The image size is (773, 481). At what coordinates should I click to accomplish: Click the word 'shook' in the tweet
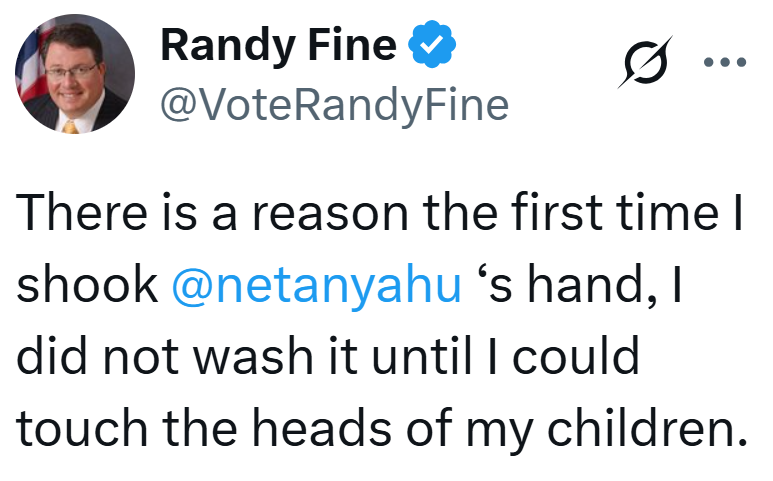[x=87, y=286]
